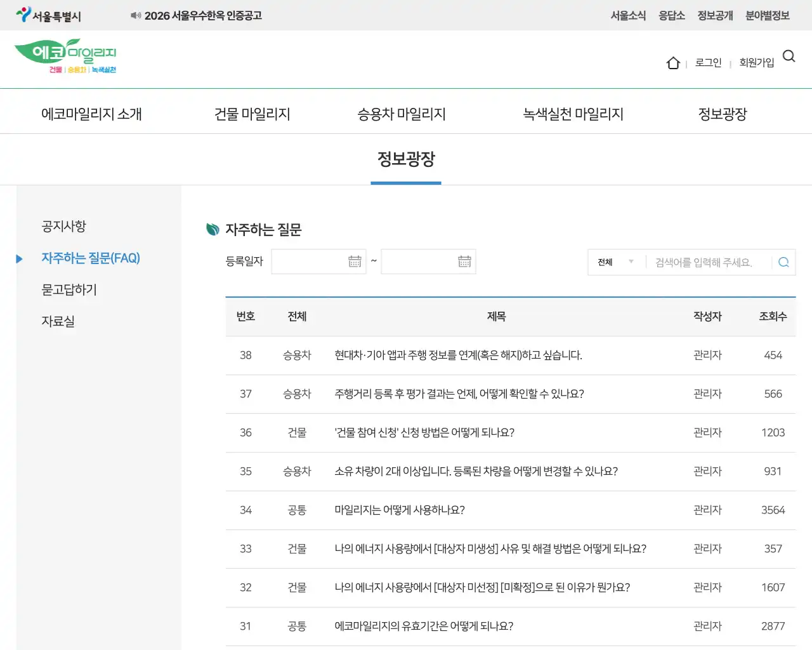
Task: Open the start date calendar picker icon
Action: (x=355, y=262)
